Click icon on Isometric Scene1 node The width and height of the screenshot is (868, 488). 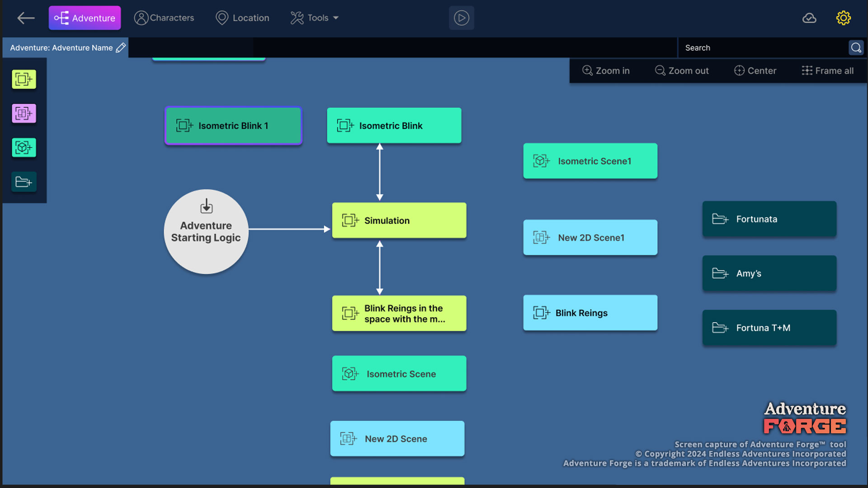point(541,161)
